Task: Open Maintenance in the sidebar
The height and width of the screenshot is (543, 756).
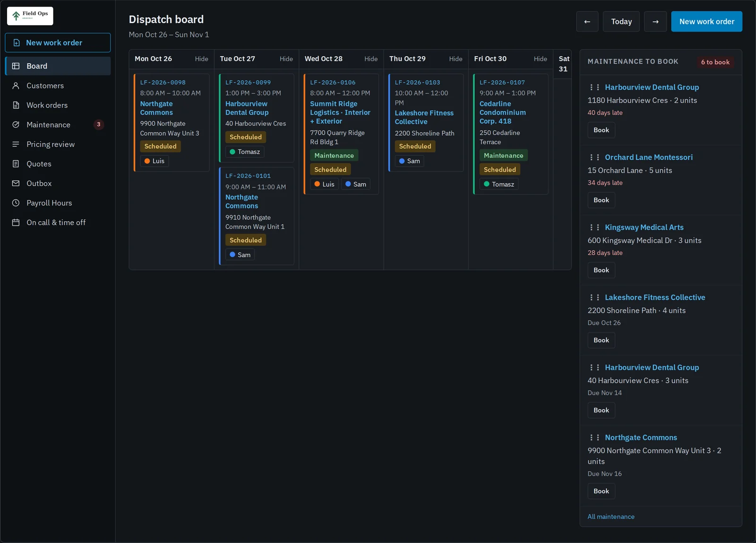Action: coord(58,125)
